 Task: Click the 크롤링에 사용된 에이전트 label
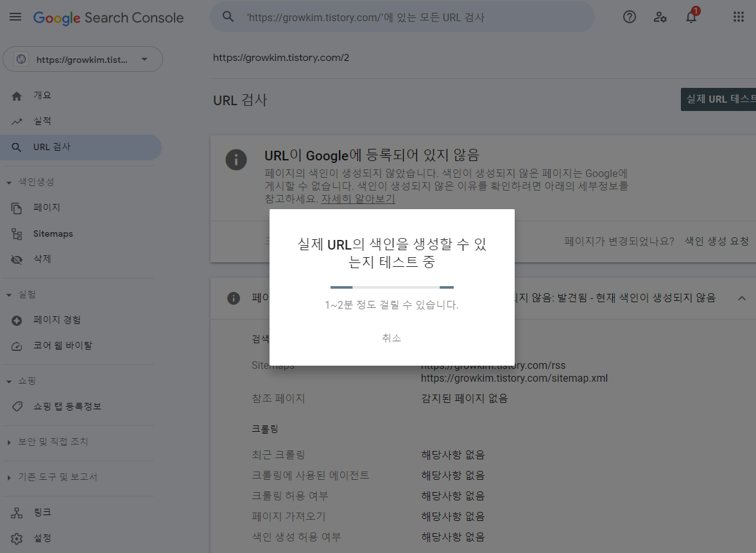pyautogui.click(x=311, y=475)
